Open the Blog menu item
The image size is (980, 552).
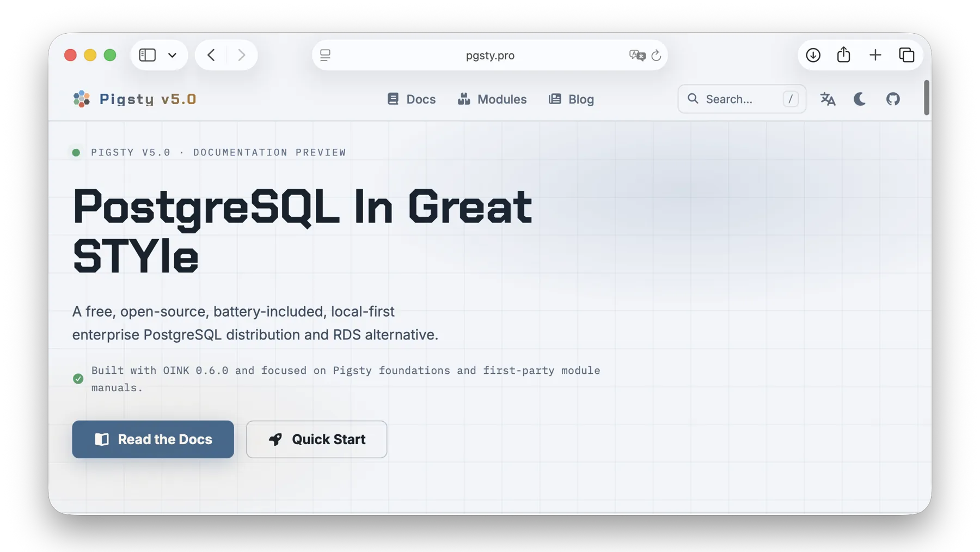pyautogui.click(x=571, y=99)
